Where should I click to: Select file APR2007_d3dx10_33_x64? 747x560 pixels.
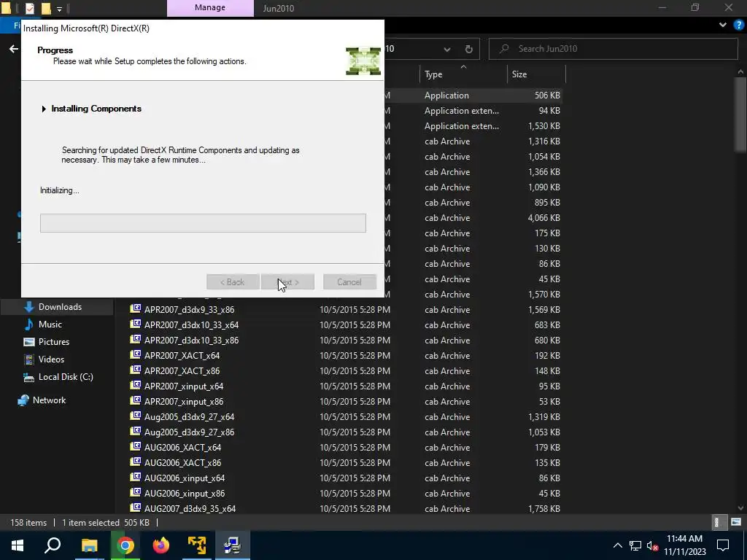coord(192,325)
